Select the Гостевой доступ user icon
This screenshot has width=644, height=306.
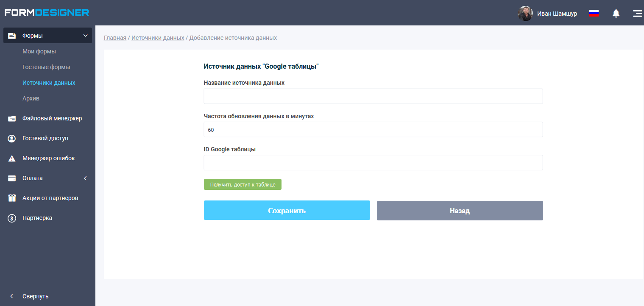click(11, 138)
